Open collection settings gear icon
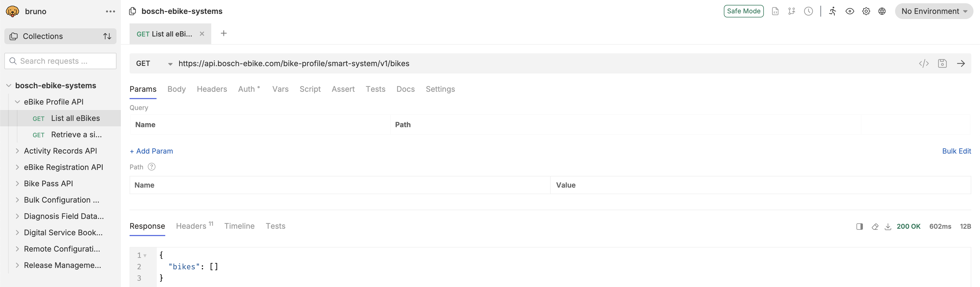 coord(866,11)
